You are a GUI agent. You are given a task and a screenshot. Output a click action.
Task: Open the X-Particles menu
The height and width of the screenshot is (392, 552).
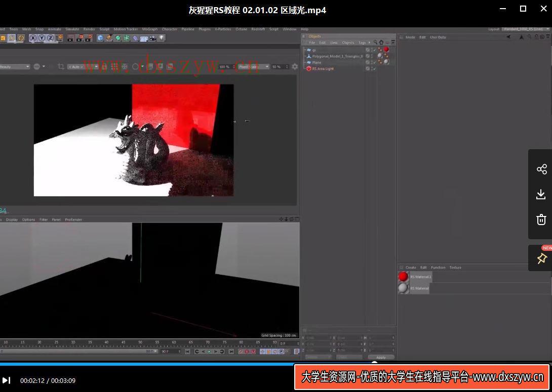click(x=223, y=29)
